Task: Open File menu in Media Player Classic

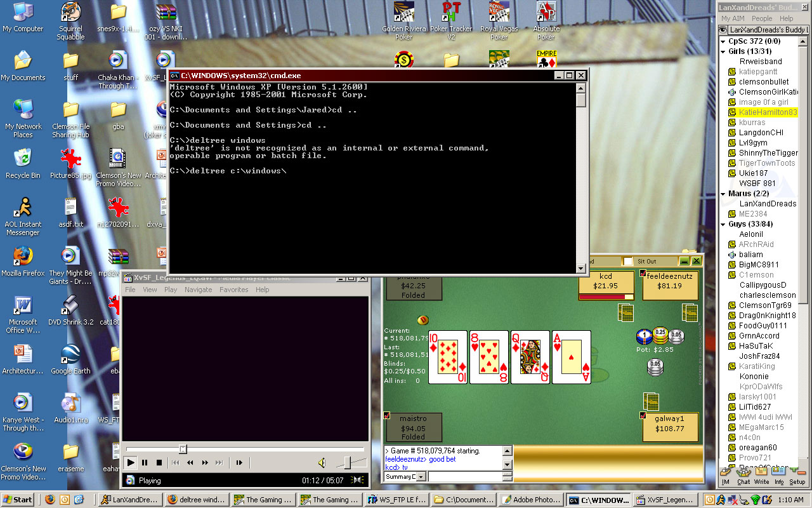Action: [x=130, y=290]
